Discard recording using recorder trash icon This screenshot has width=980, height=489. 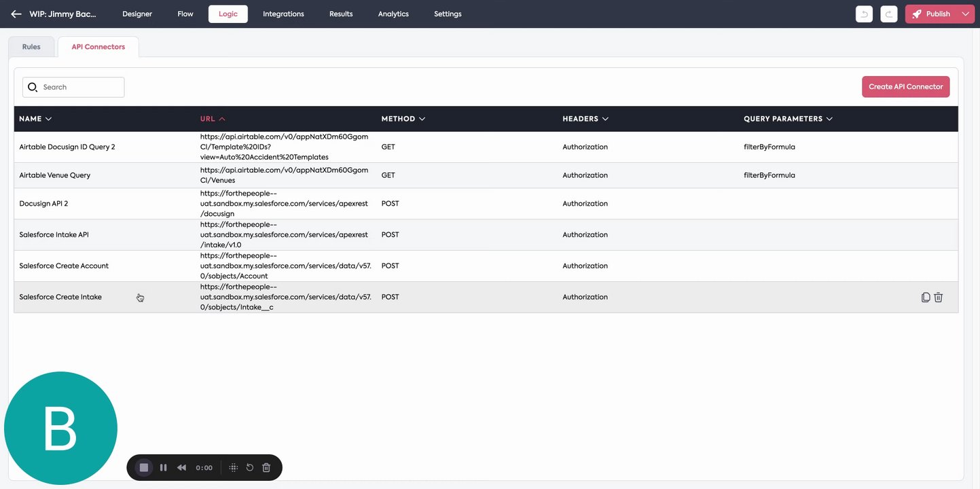point(266,467)
